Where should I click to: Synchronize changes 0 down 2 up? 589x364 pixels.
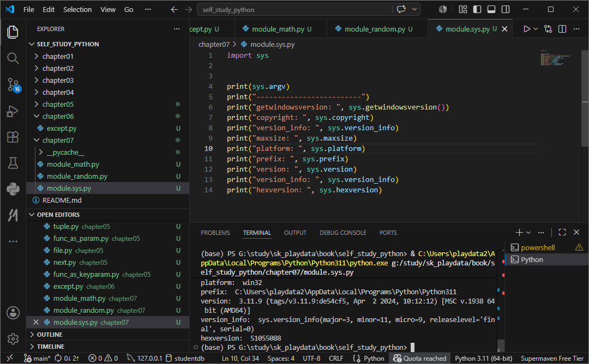(67, 359)
